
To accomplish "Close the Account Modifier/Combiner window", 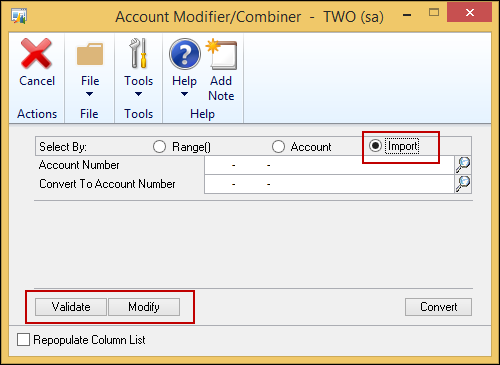I will [470, 12].
